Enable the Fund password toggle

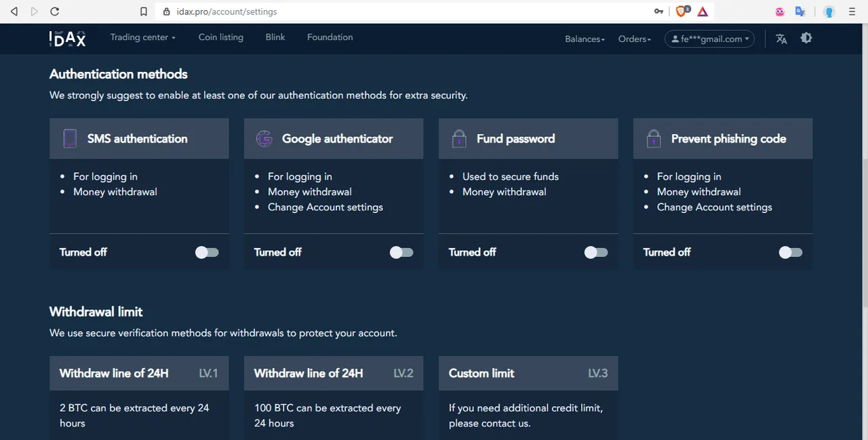(x=596, y=252)
